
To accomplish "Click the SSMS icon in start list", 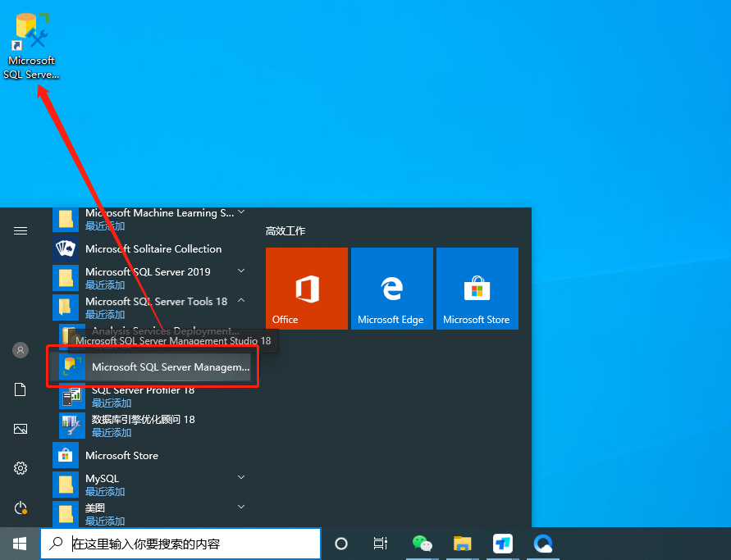I will pos(72,367).
